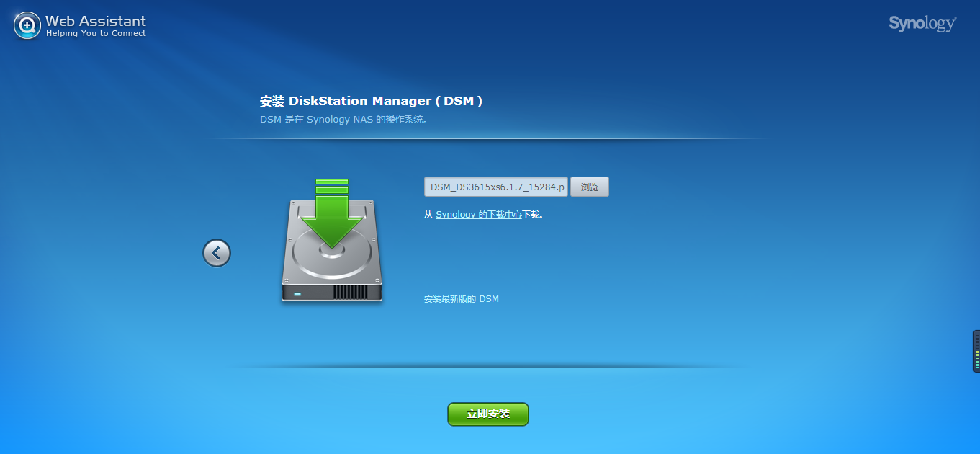Click the Web Assistant title text
Image resolution: width=980 pixels, height=454 pixels.
[x=96, y=21]
